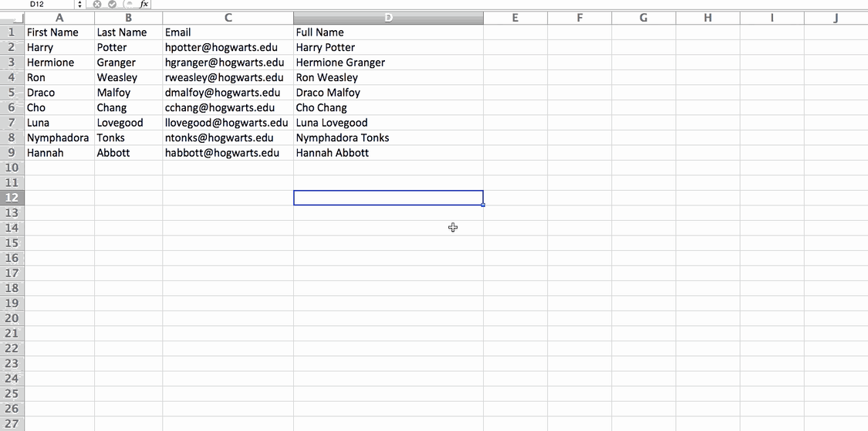
Task: Click the cell containing 'Chang'
Action: 128,107
